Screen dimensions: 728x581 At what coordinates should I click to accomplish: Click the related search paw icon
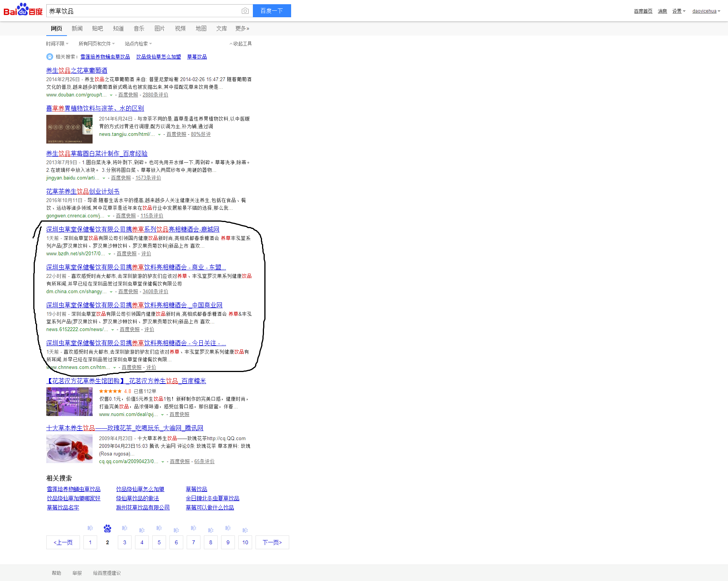tap(50, 57)
